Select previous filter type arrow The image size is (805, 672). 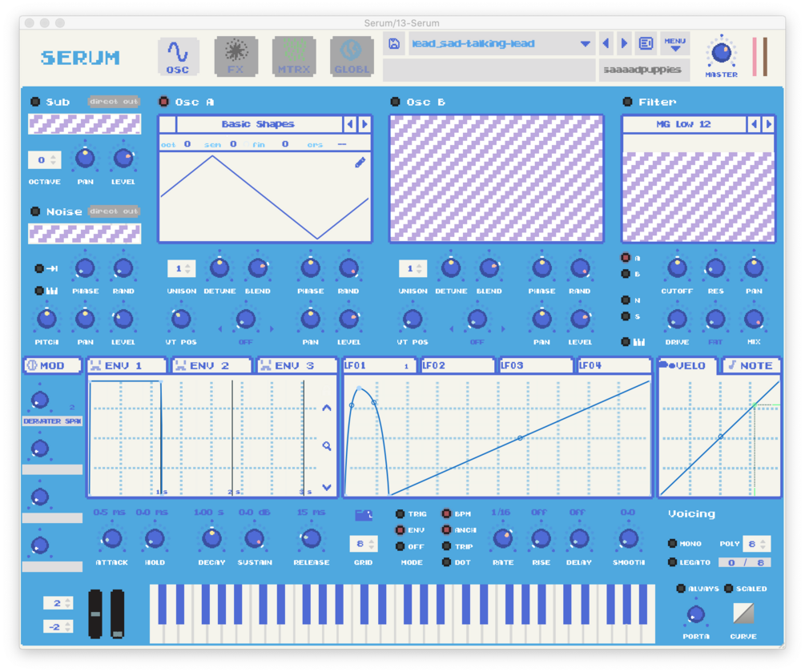point(754,123)
